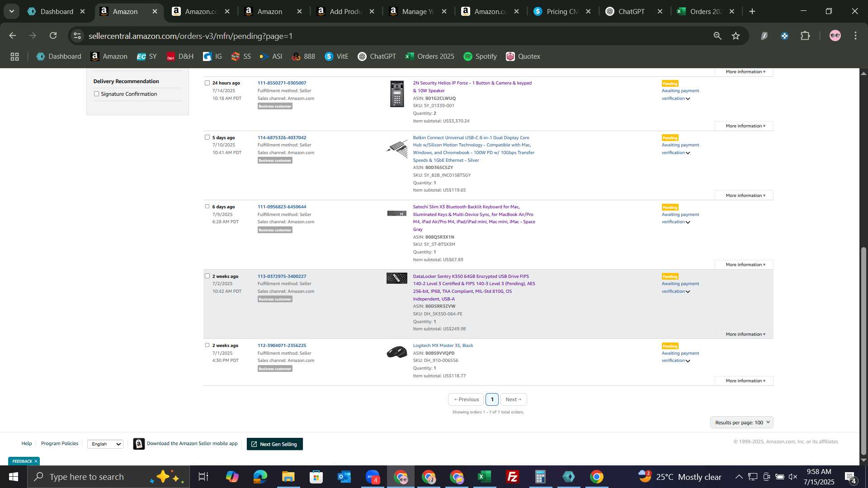
Task: Open the Orders 2025 bookmark
Action: pyautogui.click(x=430, y=56)
